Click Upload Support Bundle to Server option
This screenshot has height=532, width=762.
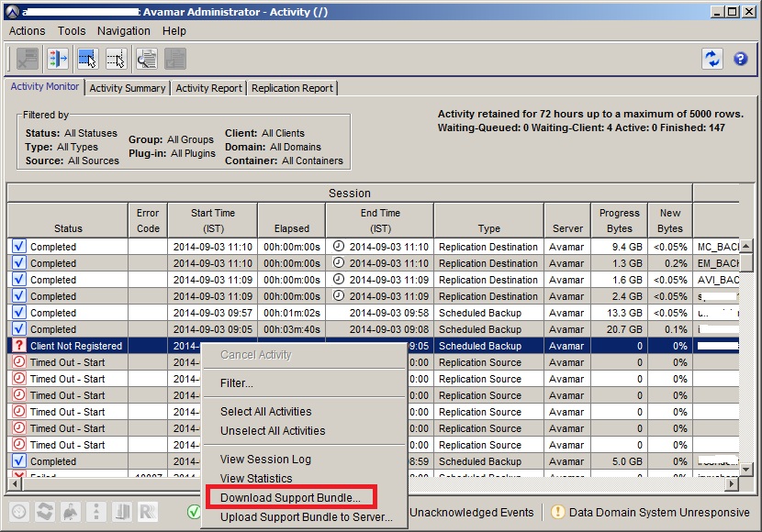(306, 517)
